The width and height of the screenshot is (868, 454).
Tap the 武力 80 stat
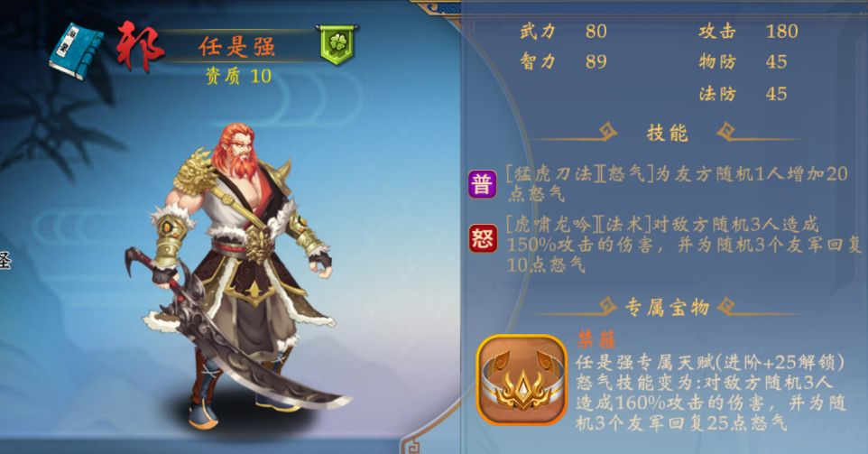pyautogui.click(x=564, y=31)
